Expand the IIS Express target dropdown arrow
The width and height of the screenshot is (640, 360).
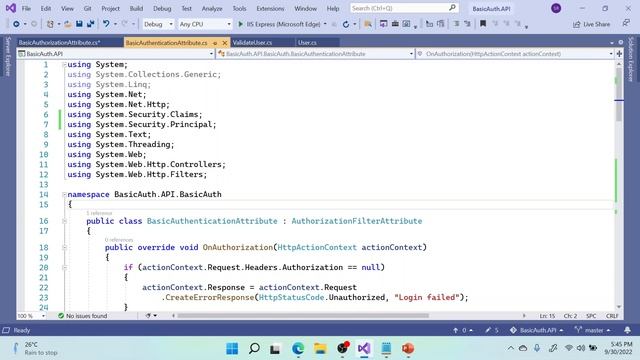tap(325, 24)
